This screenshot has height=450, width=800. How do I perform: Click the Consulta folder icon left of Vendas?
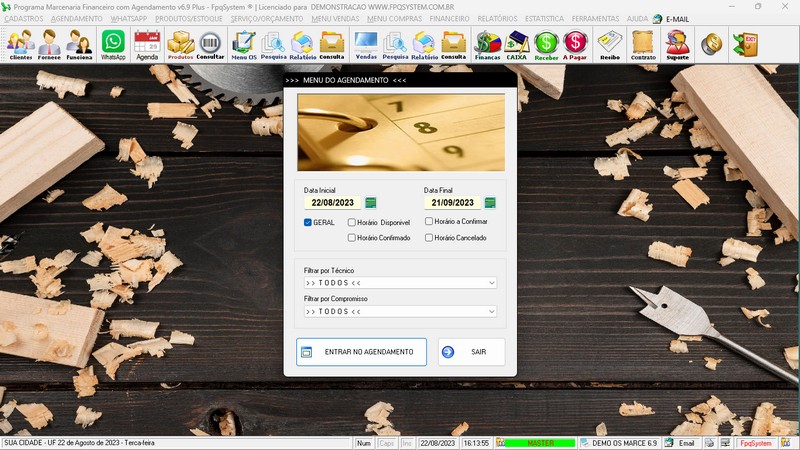[x=332, y=45]
